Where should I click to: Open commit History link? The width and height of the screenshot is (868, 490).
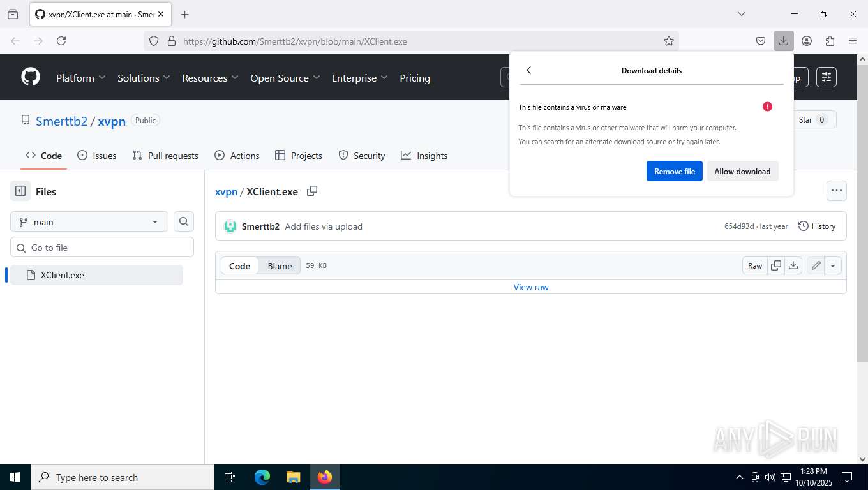pyautogui.click(x=817, y=226)
